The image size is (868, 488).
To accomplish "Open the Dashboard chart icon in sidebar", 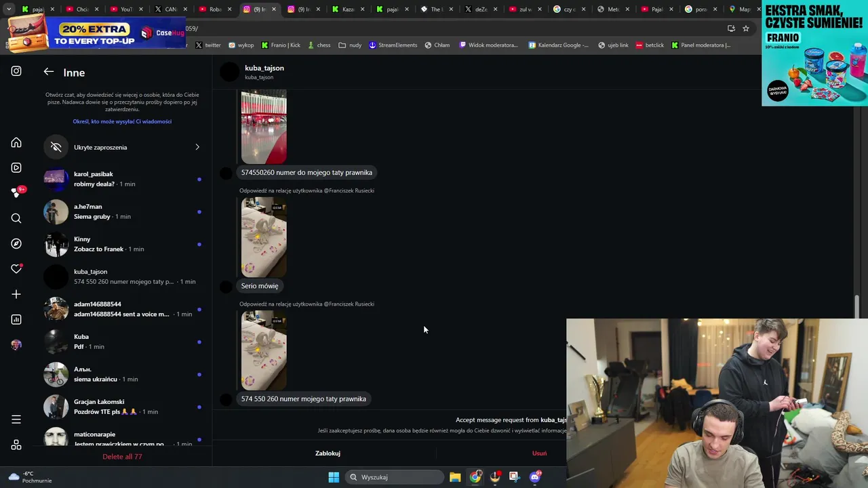I will (16, 319).
